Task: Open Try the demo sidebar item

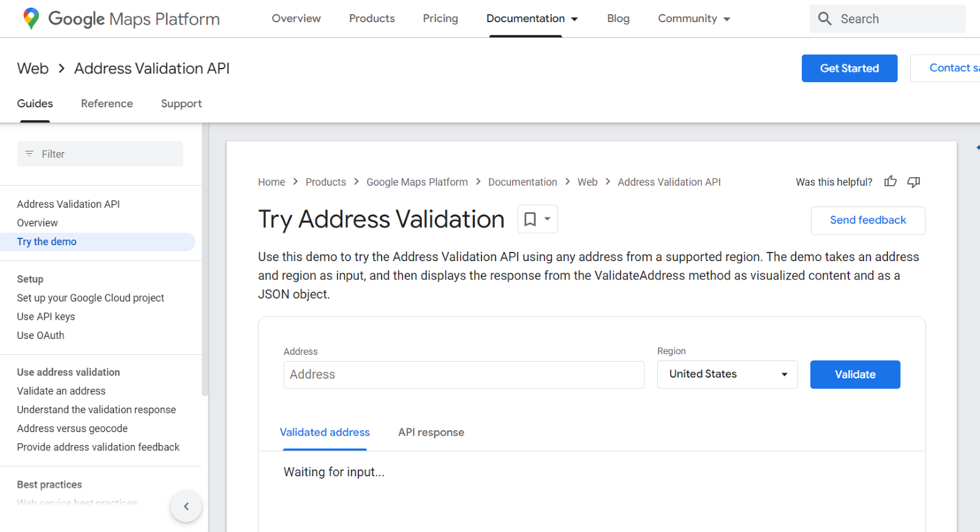Action: (x=47, y=241)
